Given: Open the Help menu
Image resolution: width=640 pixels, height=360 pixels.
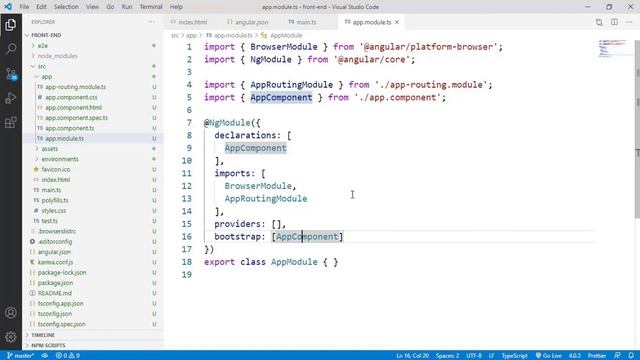Looking at the screenshot, I should click(176, 7).
